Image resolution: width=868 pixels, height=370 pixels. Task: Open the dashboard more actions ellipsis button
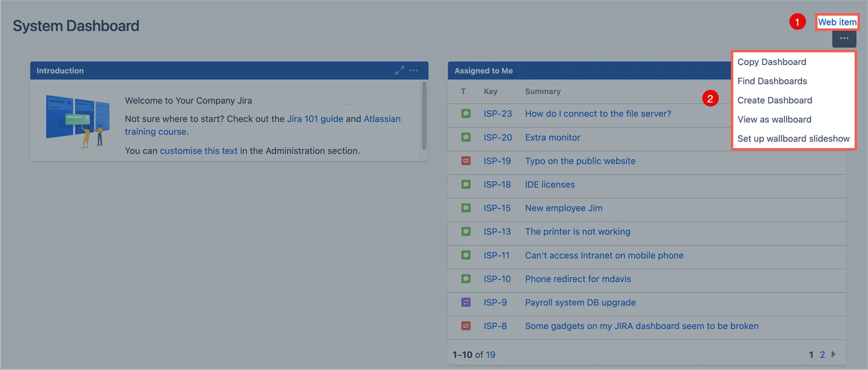[844, 39]
